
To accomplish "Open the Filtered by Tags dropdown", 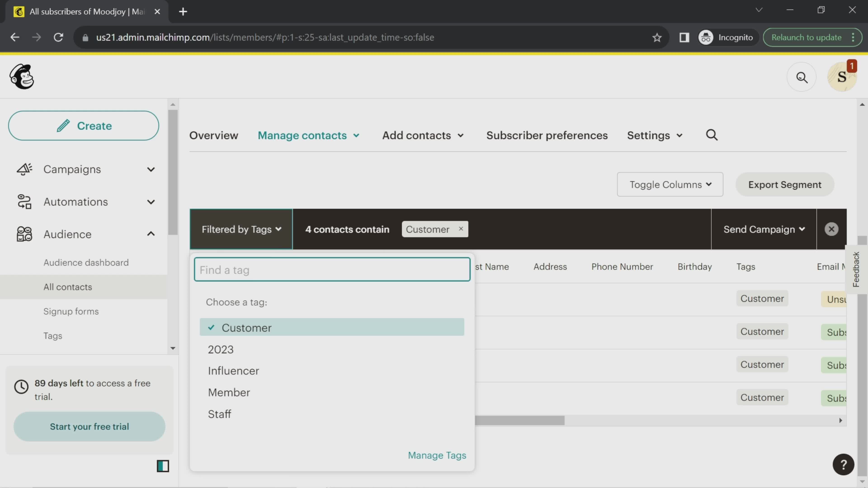I will 241,229.
